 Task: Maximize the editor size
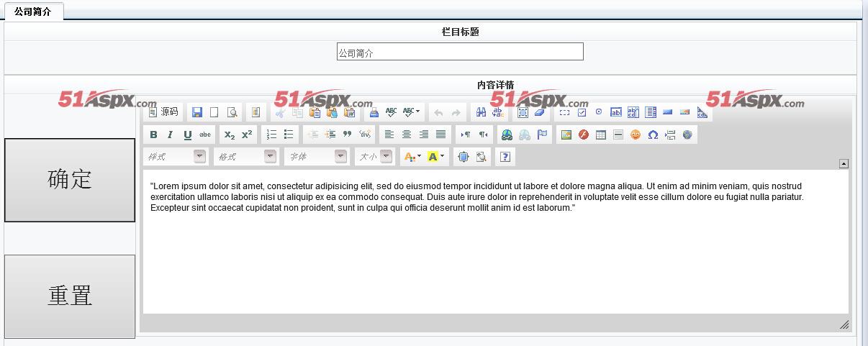[x=464, y=156]
